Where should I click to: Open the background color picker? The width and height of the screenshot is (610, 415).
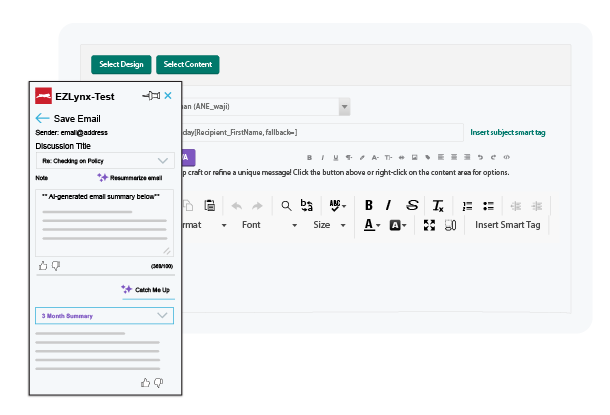[398, 225]
